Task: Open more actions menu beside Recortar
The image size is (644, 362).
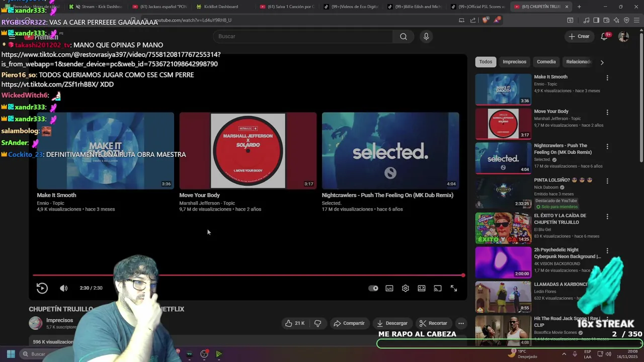Action: (x=461, y=323)
